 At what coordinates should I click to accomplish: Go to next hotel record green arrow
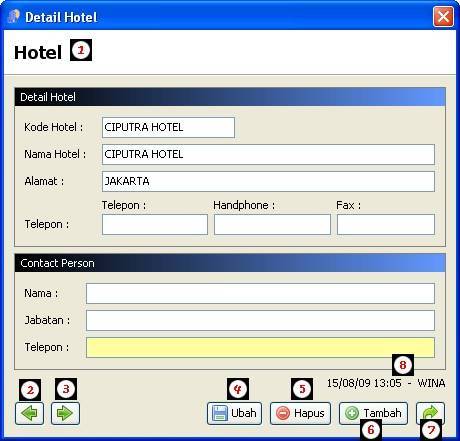[x=65, y=413]
